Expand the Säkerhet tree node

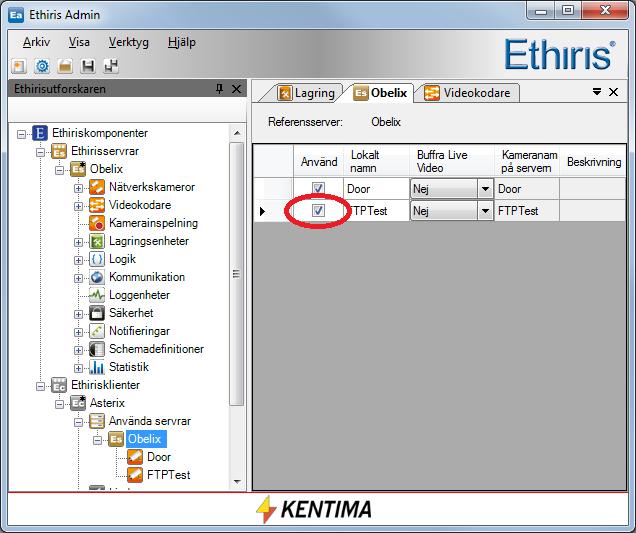pyautogui.click(x=78, y=314)
